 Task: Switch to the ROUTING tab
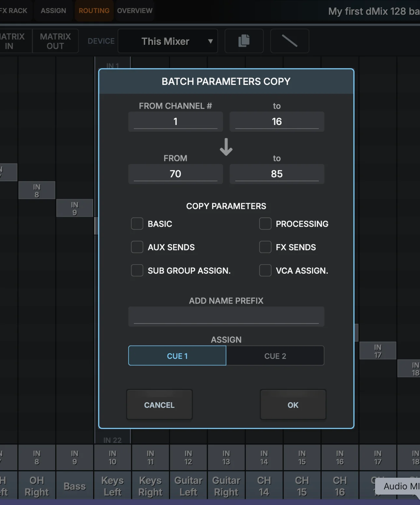coord(94,11)
